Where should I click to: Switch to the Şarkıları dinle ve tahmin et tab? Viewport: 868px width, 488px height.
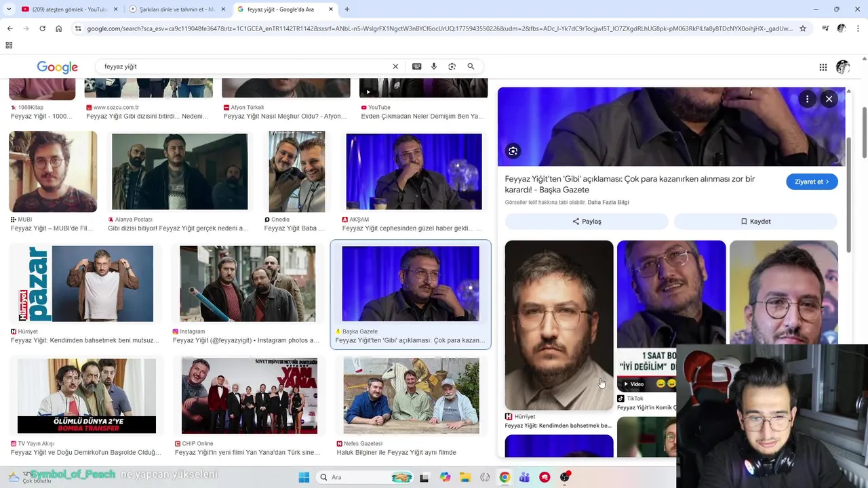(x=176, y=9)
